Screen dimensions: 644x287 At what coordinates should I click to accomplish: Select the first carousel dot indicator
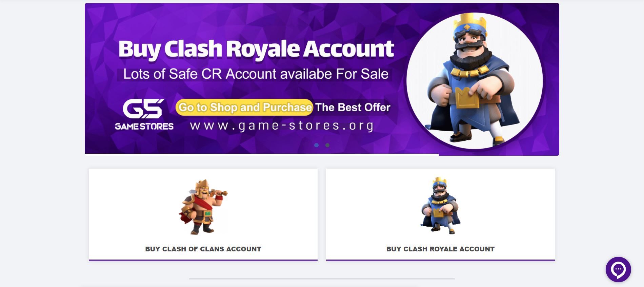point(316,145)
